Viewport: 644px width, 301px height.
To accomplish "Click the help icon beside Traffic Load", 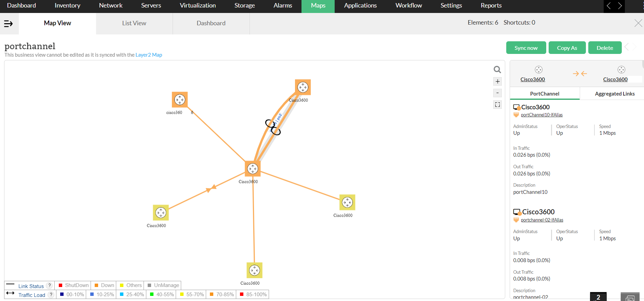I will coord(51,295).
